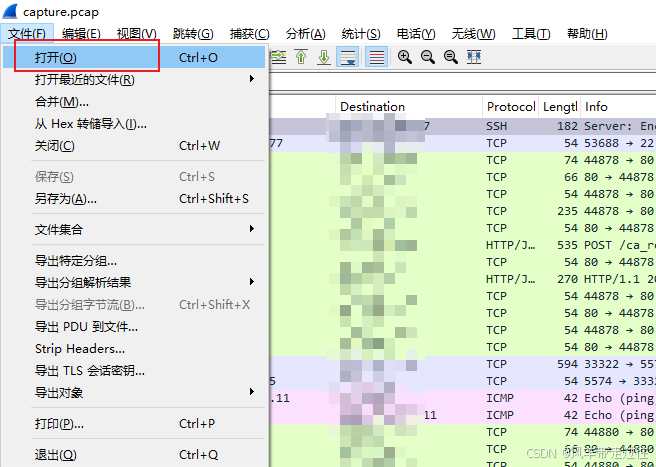Click the Length column header
This screenshot has width=656, height=467.
pos(560,107)
